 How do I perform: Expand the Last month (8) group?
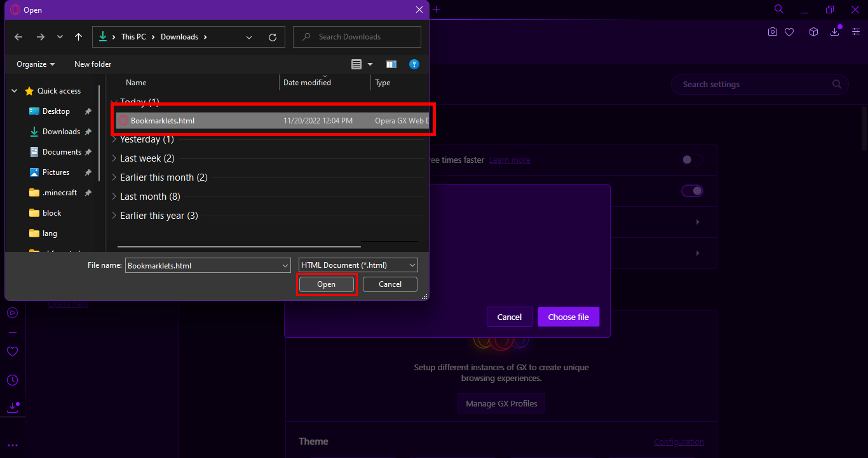[114, 197]
